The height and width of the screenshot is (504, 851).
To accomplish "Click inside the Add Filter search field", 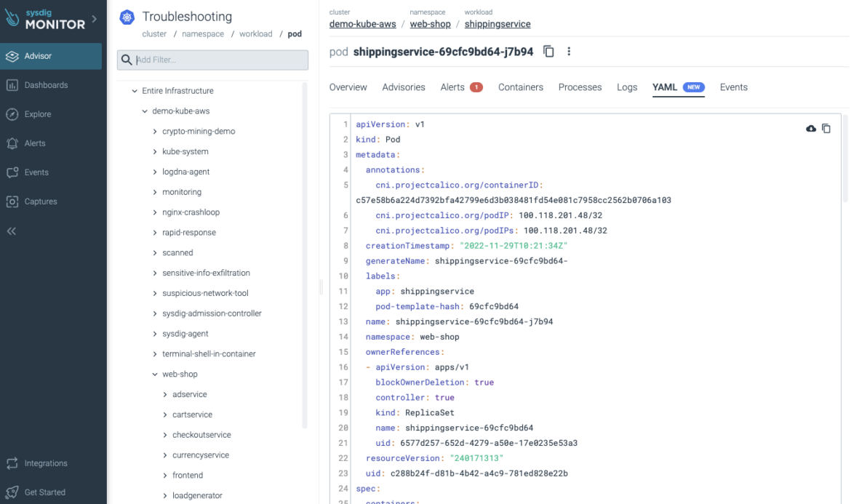I will coord(212,59).
